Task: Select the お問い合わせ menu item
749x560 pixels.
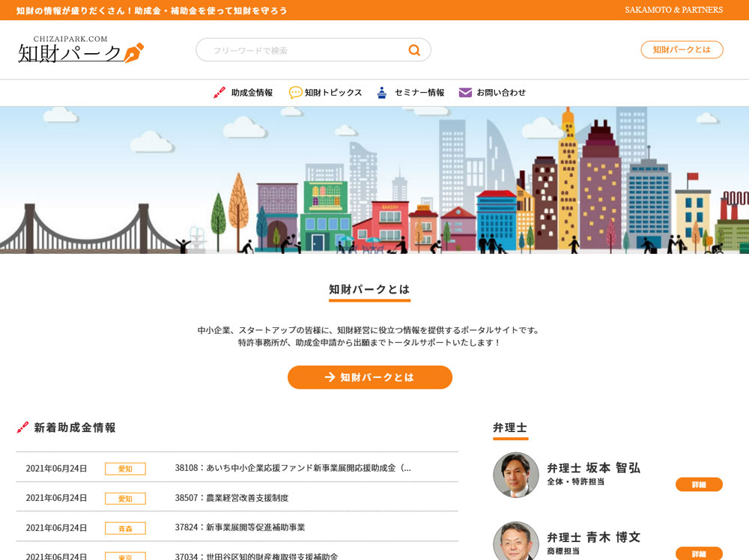Action: click(501, 93)
